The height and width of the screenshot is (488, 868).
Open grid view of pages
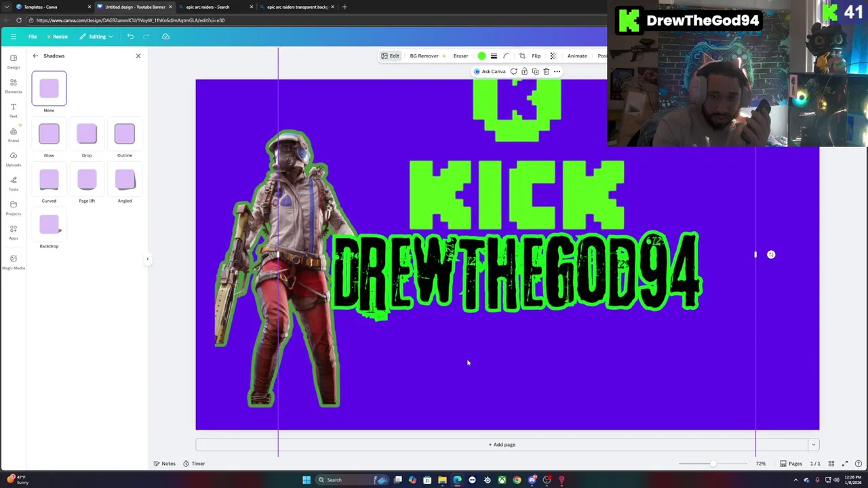831,464
